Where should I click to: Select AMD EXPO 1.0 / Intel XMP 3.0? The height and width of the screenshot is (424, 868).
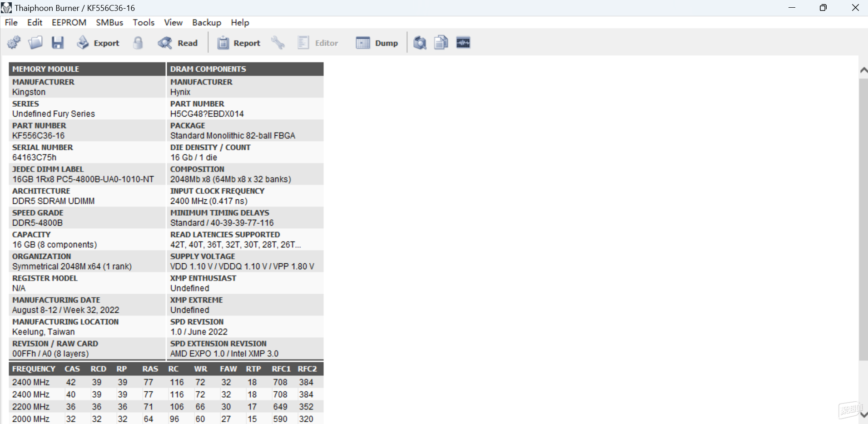pyautogui.click(x=224, y=354)
